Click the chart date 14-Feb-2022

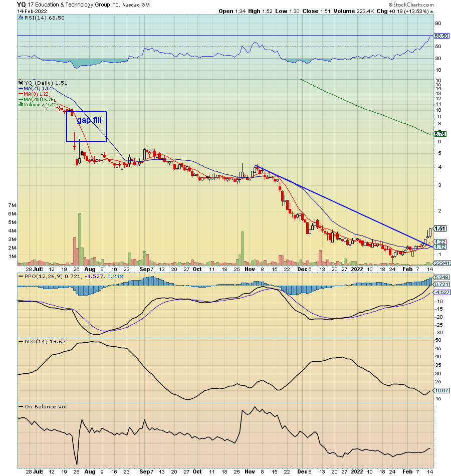pyautogui.click(x=32, y=11)
